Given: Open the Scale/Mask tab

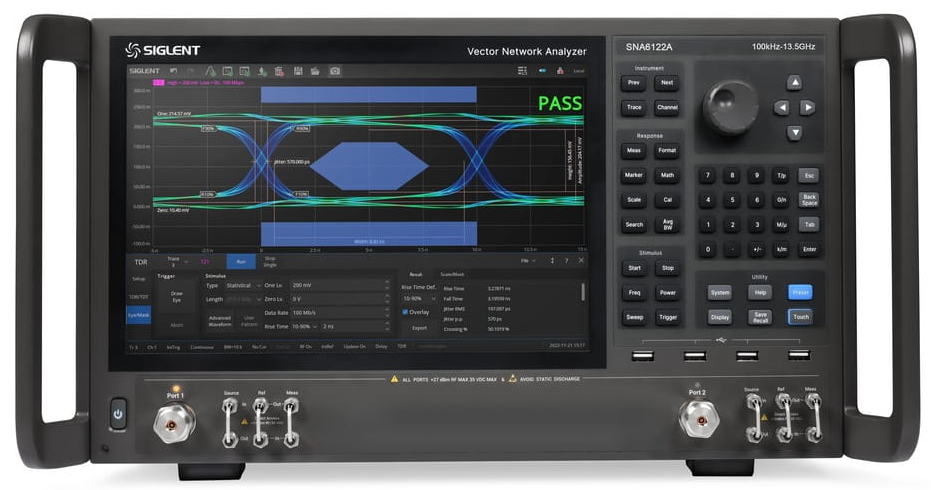Looking at the screenshot, I should coord(452,274).
